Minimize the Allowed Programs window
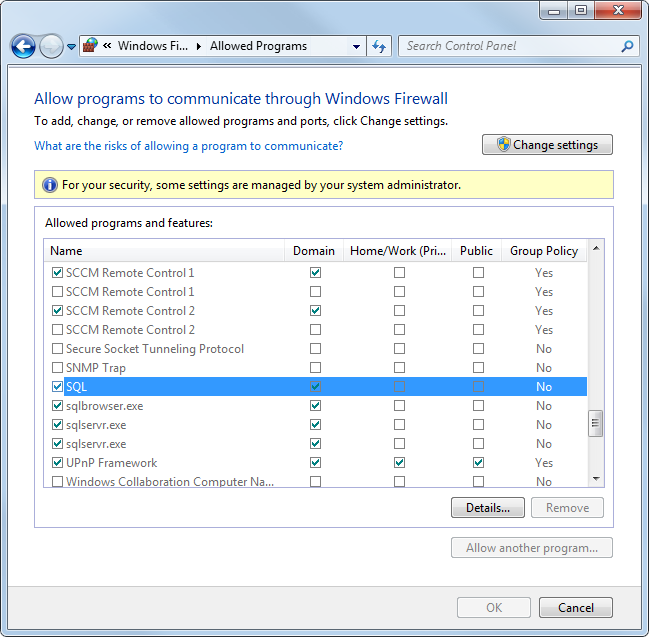Screen dimensions: 649x637 554,10
